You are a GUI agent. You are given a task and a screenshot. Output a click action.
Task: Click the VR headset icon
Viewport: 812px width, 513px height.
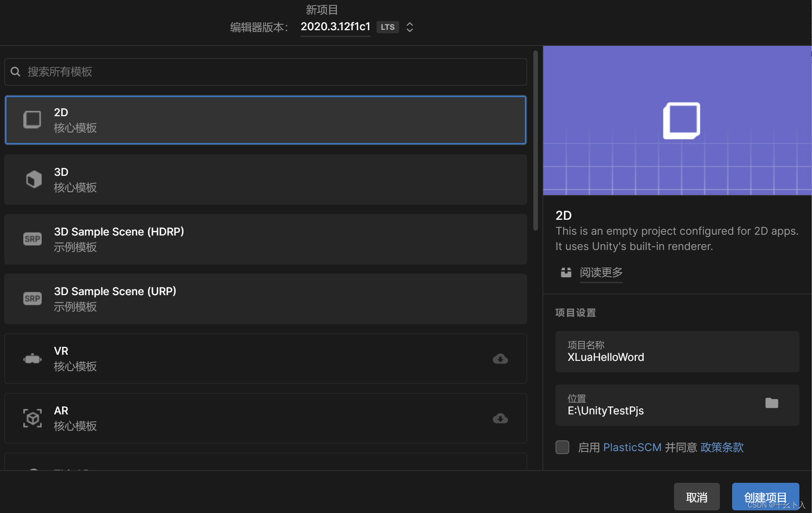pos(32,359)
